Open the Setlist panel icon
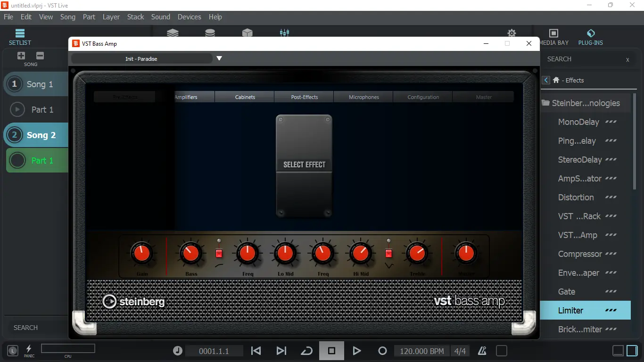 pyautogui.click(x=20, y=33)
